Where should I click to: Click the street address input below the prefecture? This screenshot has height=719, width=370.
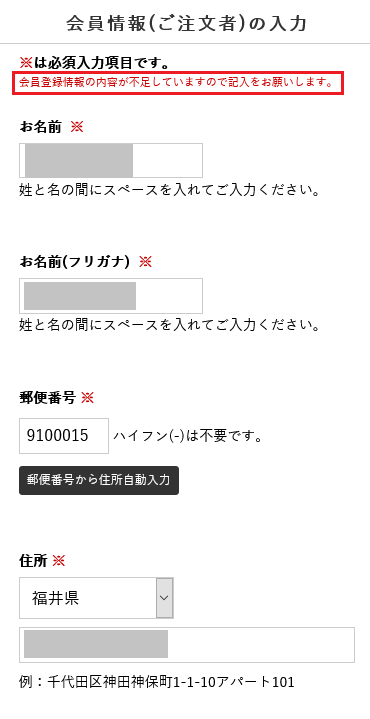[187, 645]
